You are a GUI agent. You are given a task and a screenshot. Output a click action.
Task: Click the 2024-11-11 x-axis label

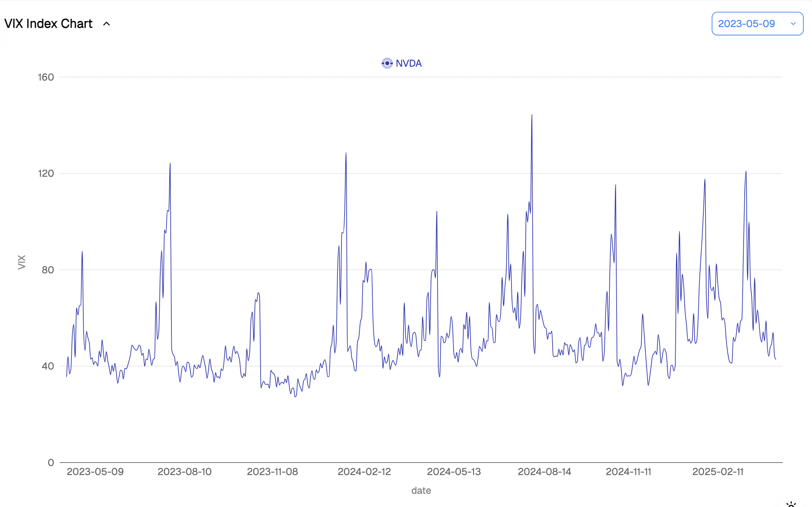coord(628,472)
